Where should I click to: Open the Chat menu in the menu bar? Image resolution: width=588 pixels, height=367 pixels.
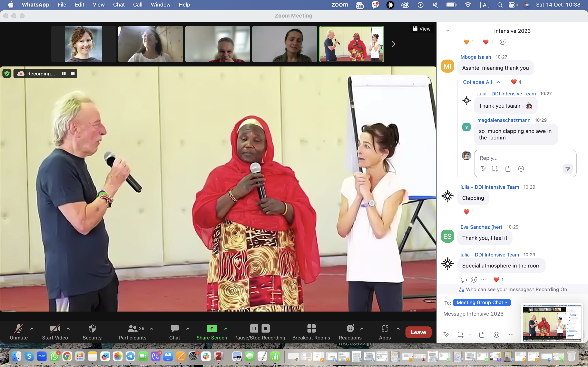coord(119,5)
